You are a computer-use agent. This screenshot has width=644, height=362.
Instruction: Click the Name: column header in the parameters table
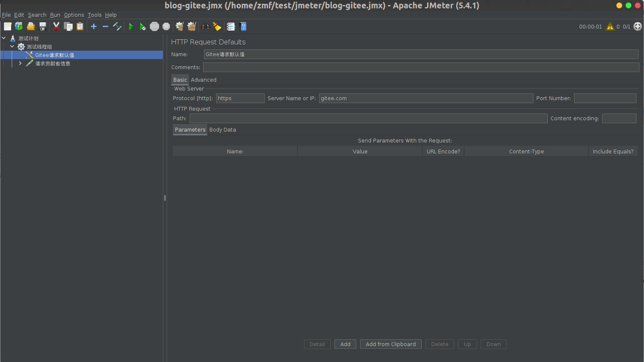tap(235, 151)
